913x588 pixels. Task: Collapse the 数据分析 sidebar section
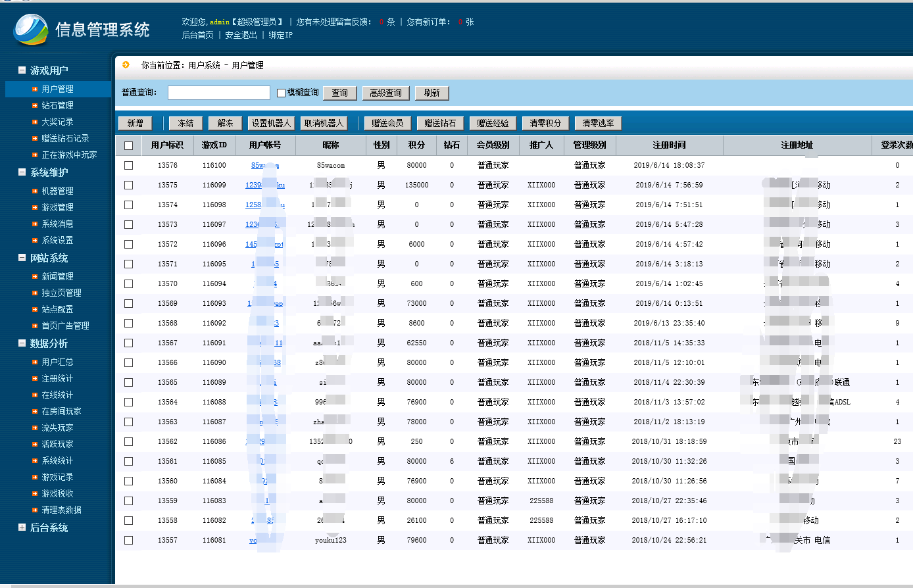point(22,343)
